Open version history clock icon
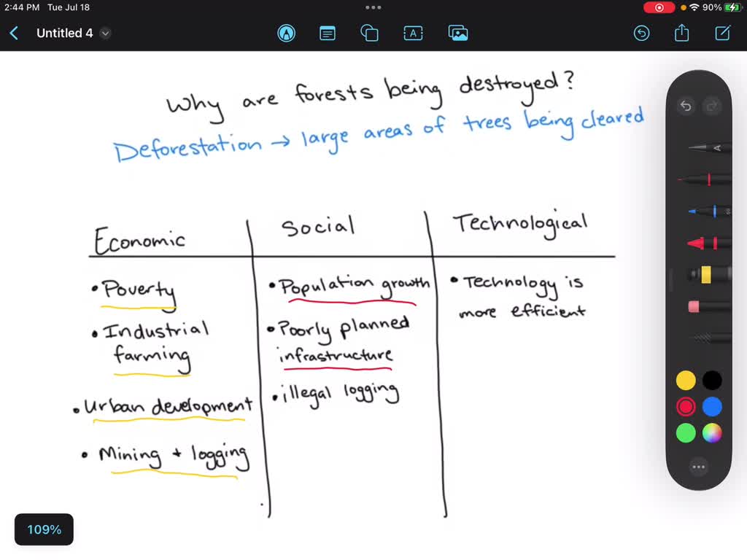The image size is (747, 560). [x=642, y=34]
